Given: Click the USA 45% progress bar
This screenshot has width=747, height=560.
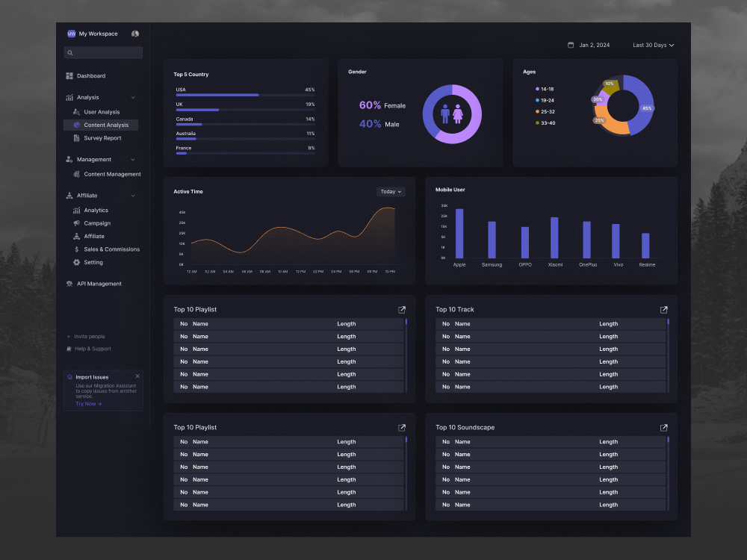Looking at the screenshot, I should 245,96.
